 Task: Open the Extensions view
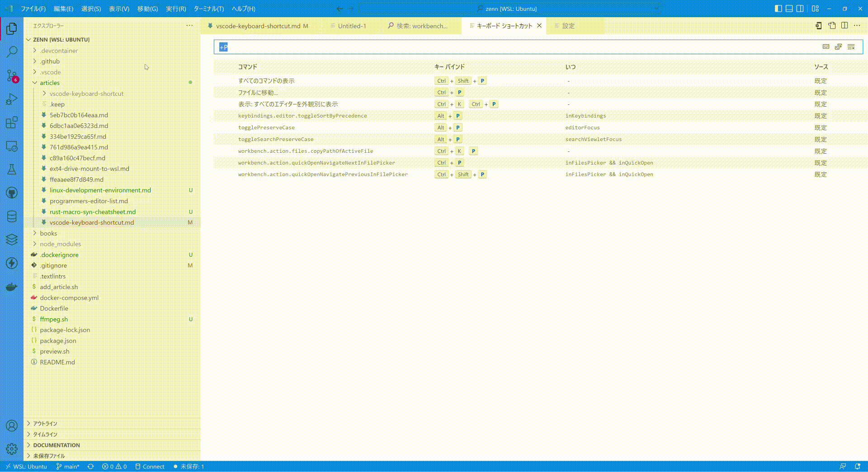tap(12, 123)
